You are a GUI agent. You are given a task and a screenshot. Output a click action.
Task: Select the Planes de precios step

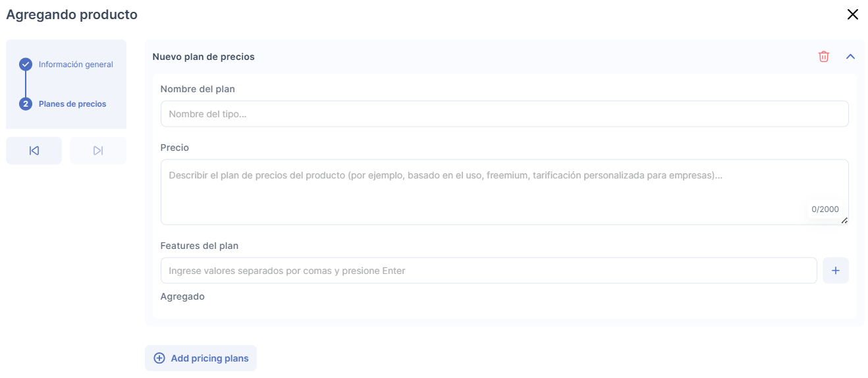coord(72,104)
